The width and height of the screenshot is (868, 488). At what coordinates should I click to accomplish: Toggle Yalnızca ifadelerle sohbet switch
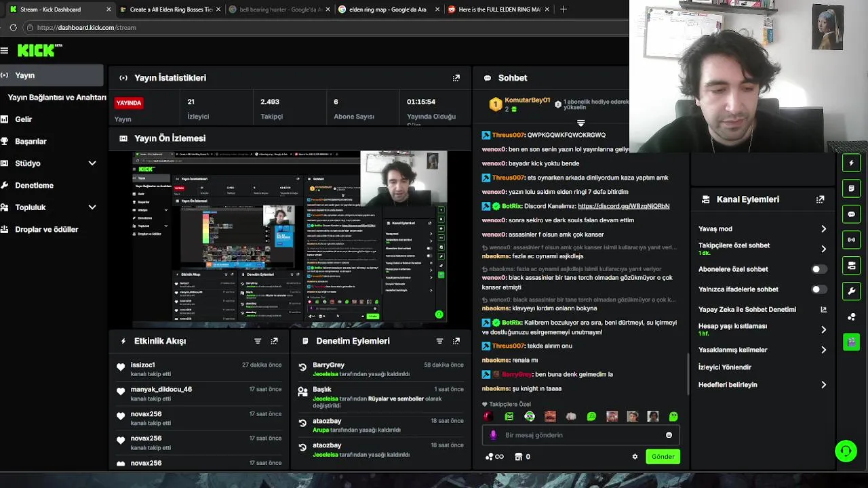[818, 289]
